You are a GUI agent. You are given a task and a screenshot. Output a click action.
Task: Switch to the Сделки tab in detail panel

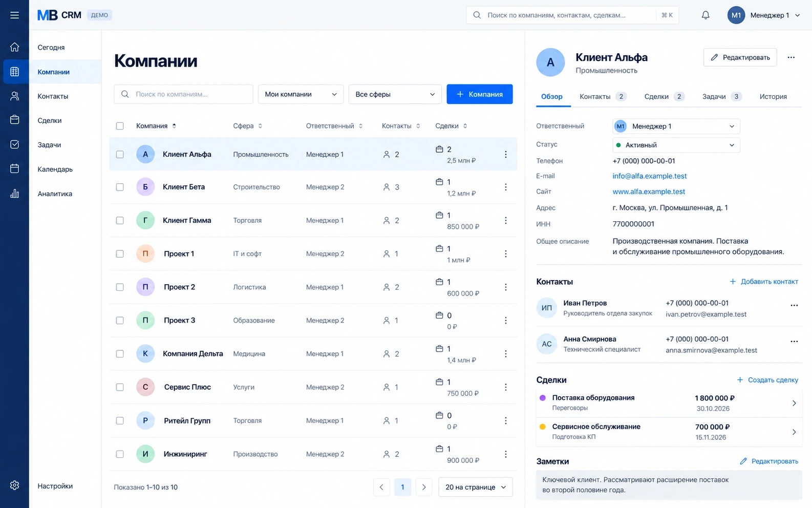coord(664,96)
